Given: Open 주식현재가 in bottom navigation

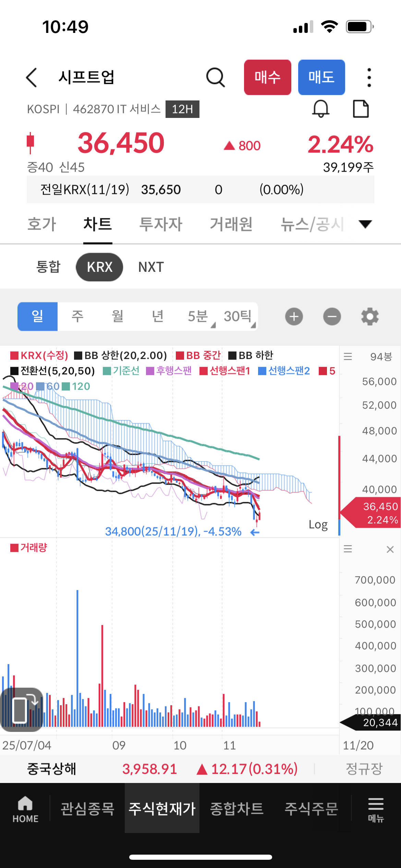Looking at the screenshot, I should point(162,809).
